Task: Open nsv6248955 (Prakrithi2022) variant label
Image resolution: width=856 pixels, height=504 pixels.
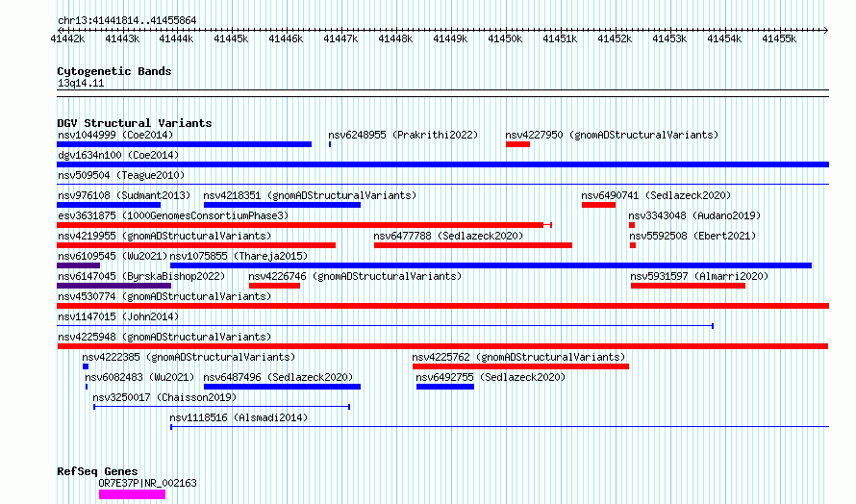Action: (x=403, y=135)
